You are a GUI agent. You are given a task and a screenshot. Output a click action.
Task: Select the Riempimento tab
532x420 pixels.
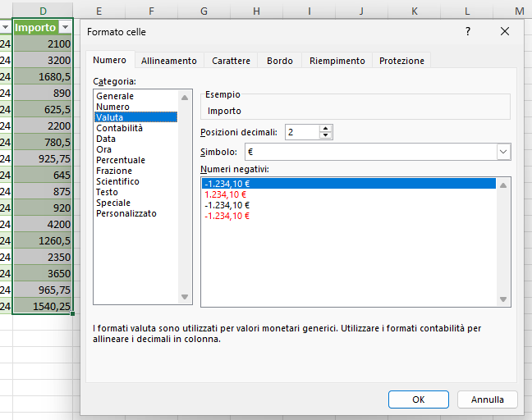(337, 61)
